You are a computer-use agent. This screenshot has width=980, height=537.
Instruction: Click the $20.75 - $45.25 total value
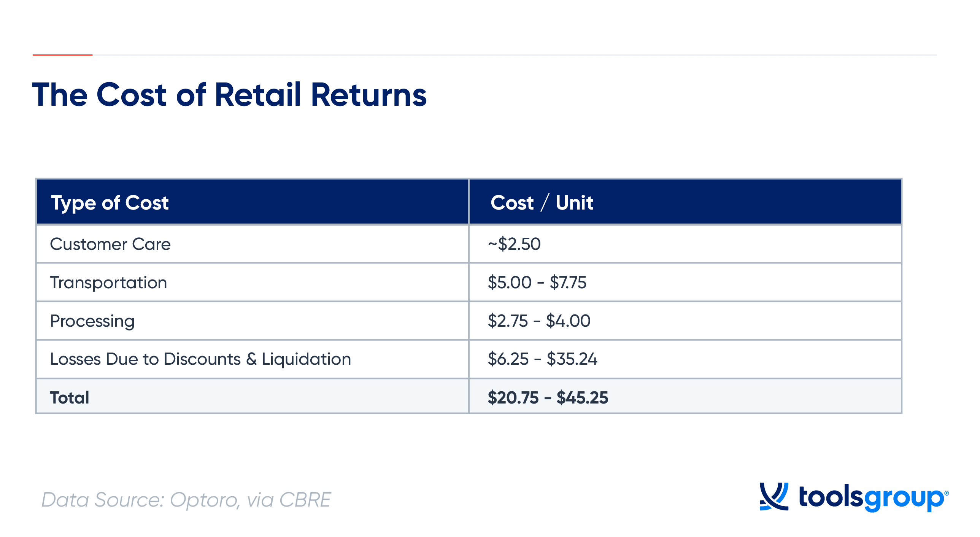pos(548,398)
